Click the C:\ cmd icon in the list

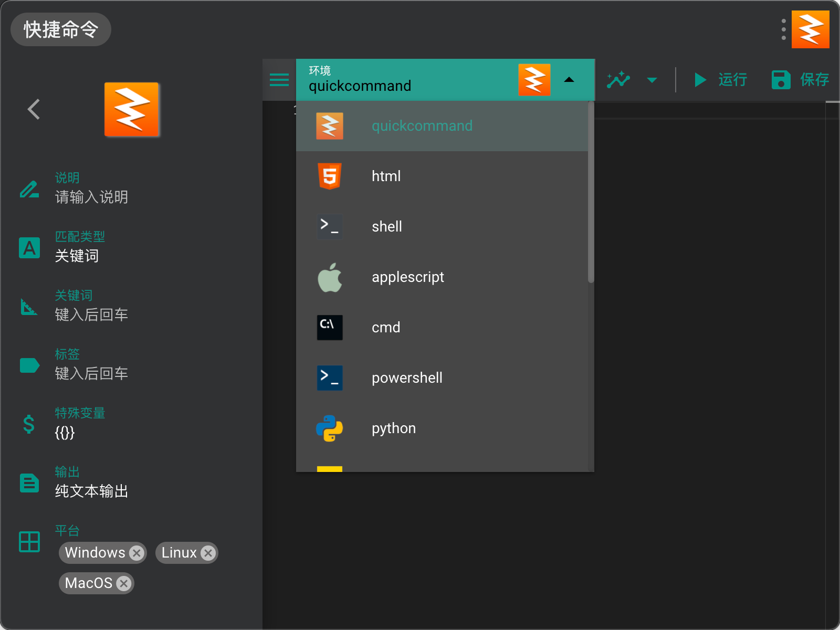330,328
